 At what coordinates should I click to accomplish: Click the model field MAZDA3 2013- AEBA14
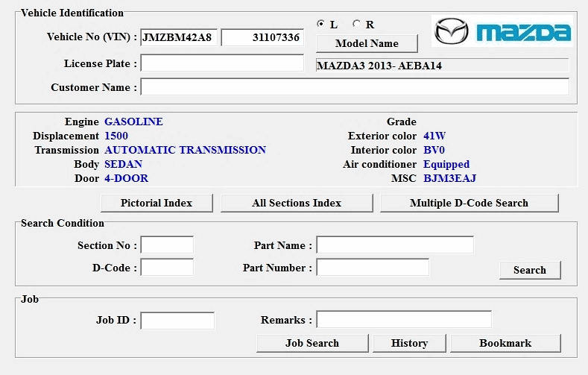[x=443, y=66]
